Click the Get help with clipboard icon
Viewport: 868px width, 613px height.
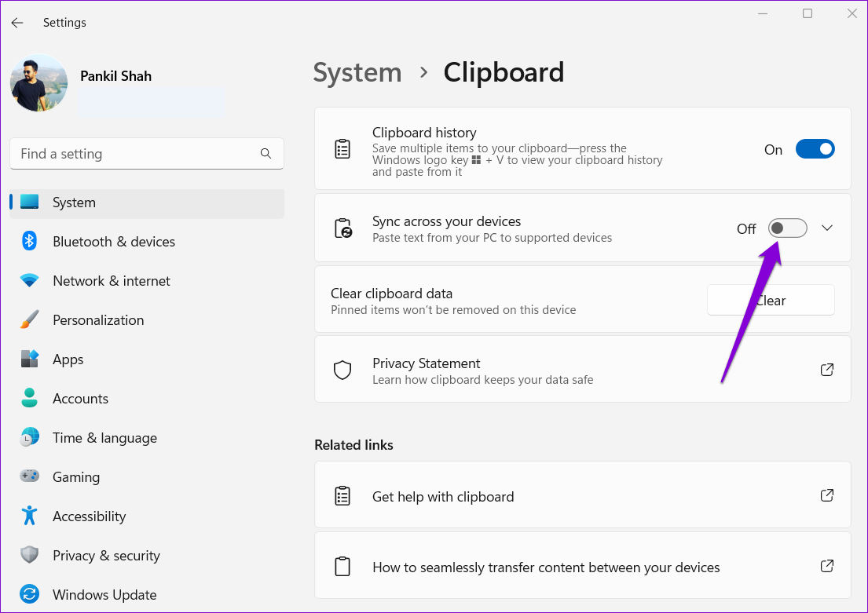(x=342, y=496)
